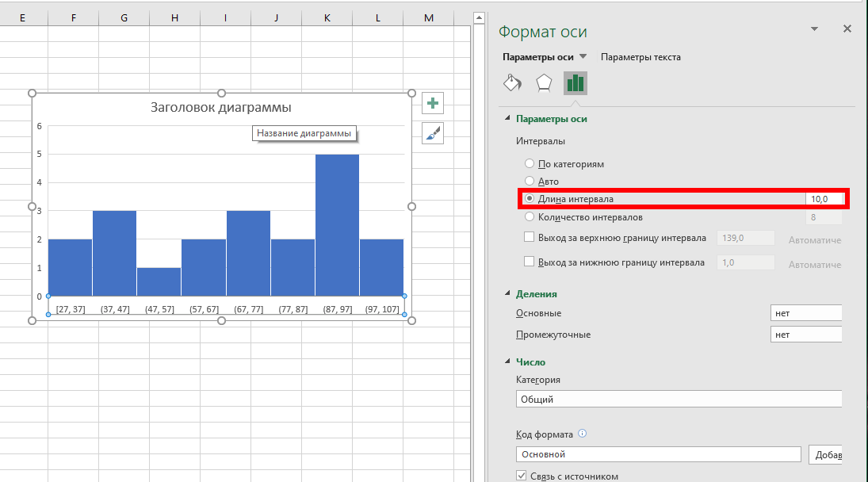Open the Категория number format dropdown
Screen dimensions: 868x482
pyautogui.click(x=678, y=400)
